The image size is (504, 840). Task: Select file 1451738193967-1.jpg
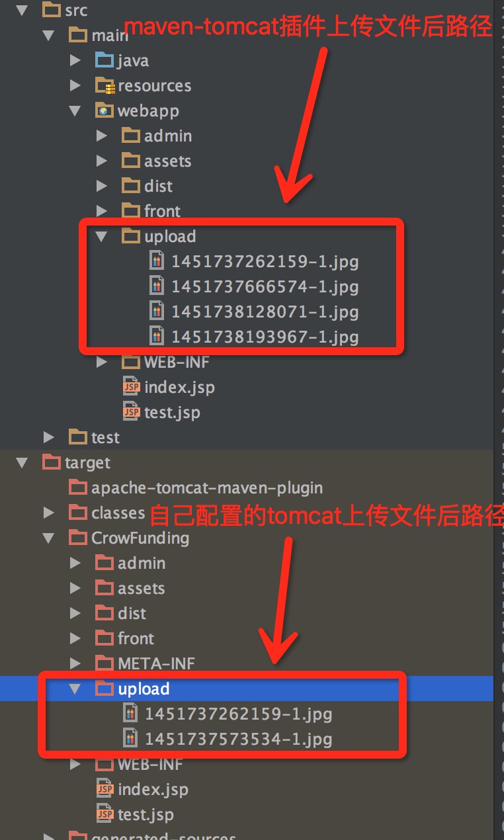[265, 337]
